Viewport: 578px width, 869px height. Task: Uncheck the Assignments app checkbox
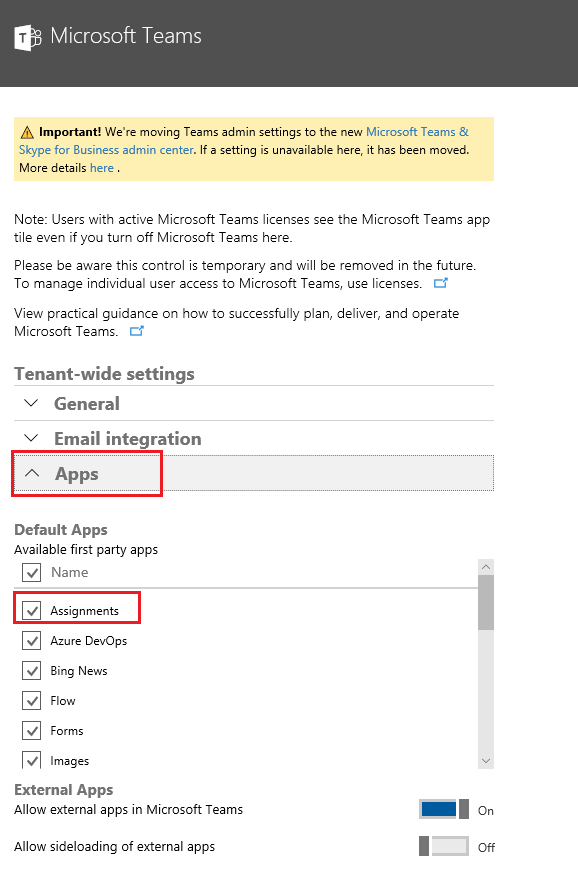click(x=32, y=611)
